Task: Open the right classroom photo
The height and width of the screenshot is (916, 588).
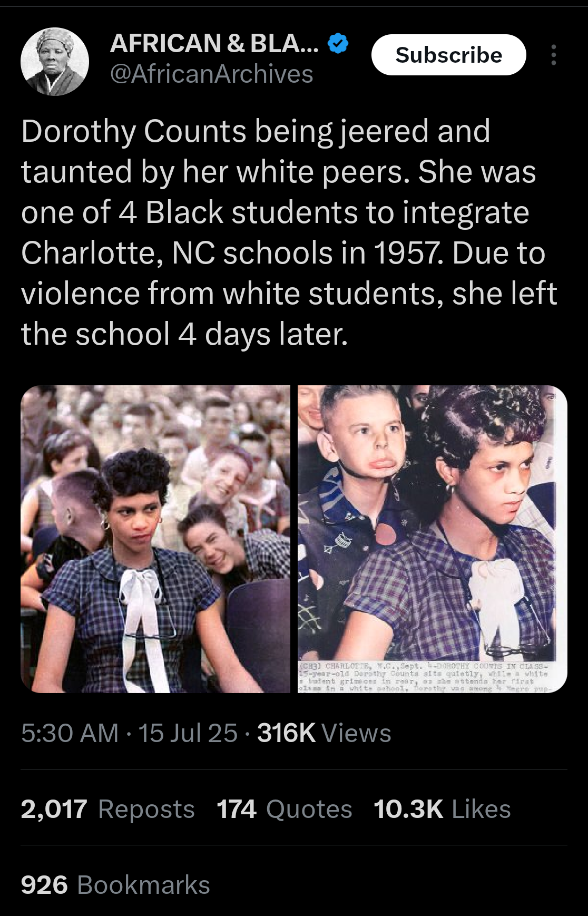Action: [x=433, y=539]
